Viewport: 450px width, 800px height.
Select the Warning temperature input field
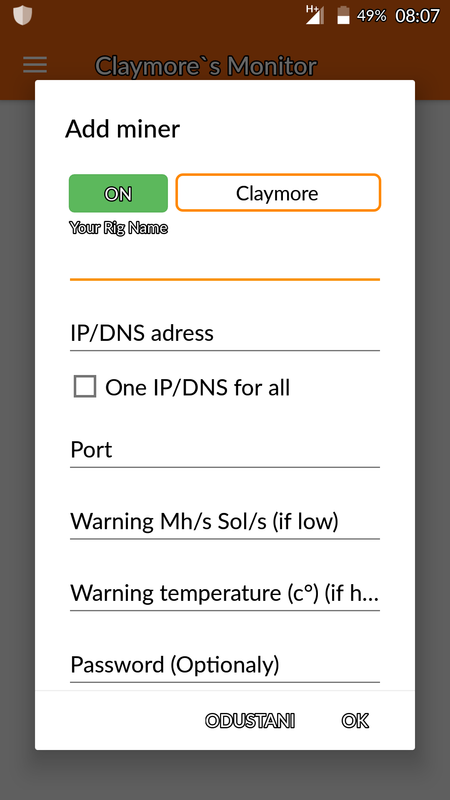coord(224,593)
